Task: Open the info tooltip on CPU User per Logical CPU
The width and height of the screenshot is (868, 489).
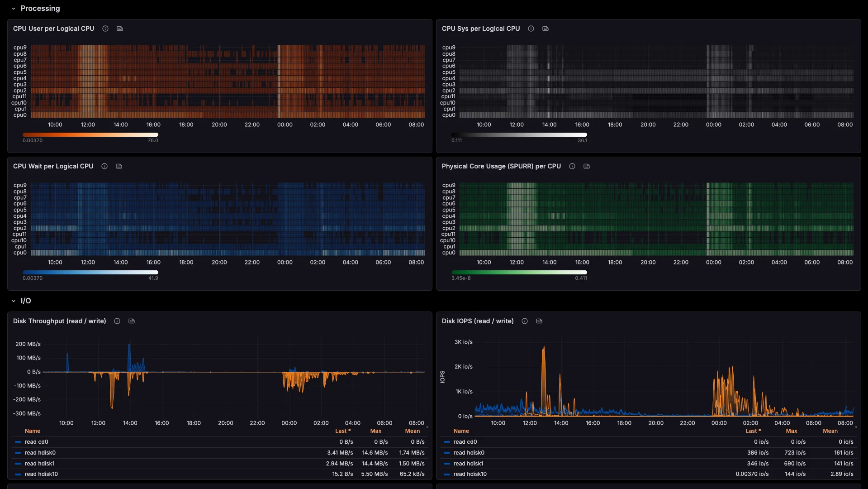Action: (x=105, y=29)
